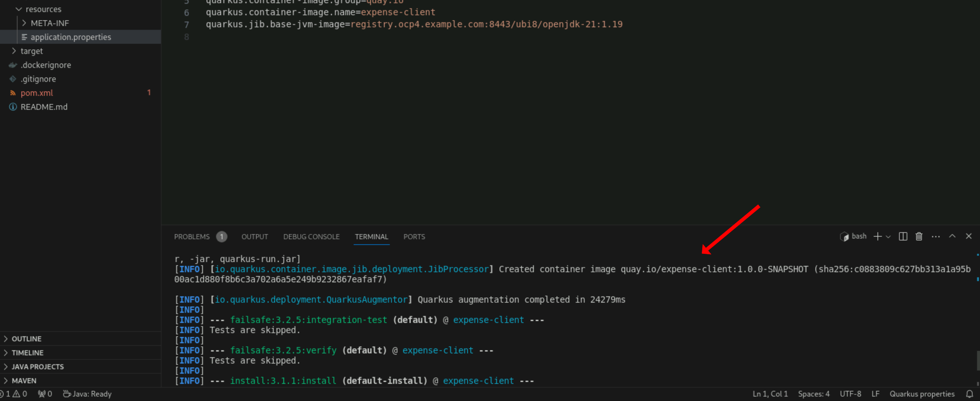Open terminal panel more actions ellipsis

[936, 236]
